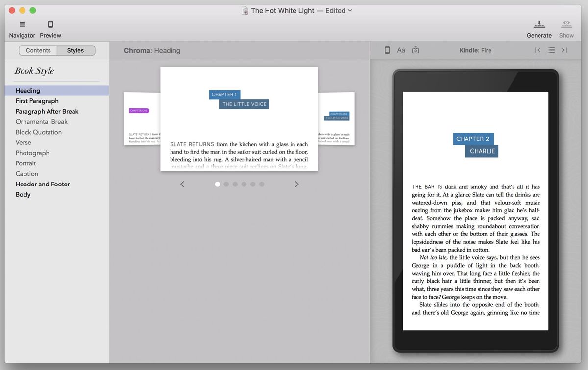Select the Ornamental Break style
588x370 pixels.
tap(41, 121)
